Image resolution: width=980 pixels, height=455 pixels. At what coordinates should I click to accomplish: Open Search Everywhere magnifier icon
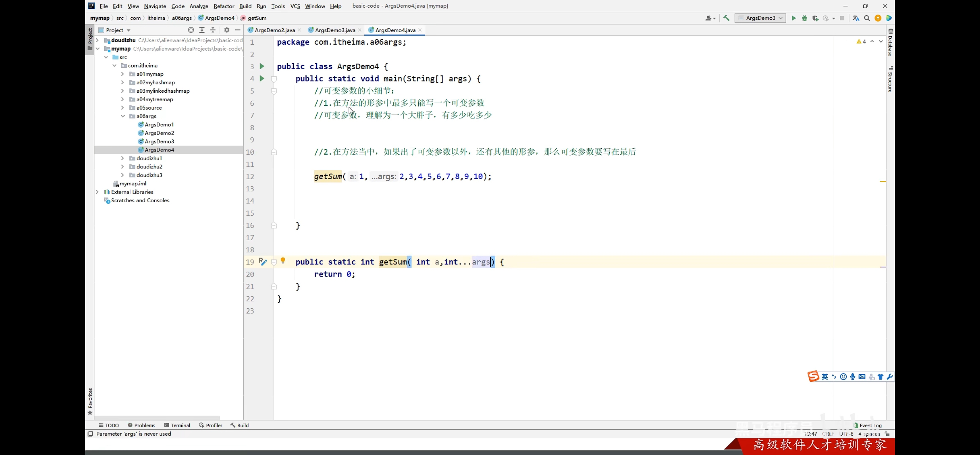tap(867, 18)
